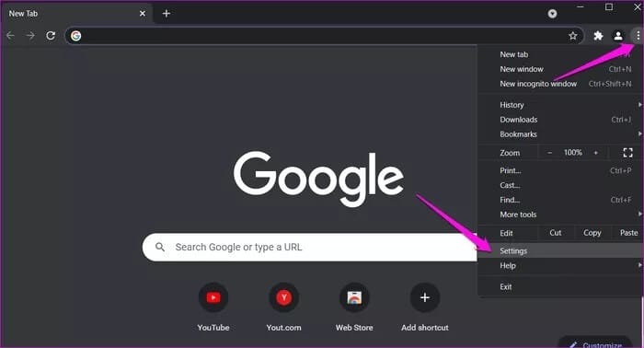Open the Extensions puzzle icon

pos(598,36)
